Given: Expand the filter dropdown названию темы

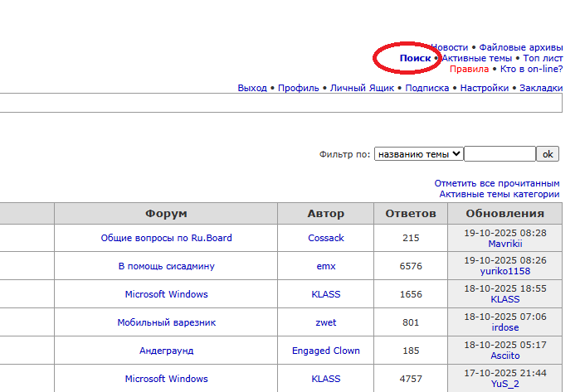Looking at the screenshot, I should (x=418, y=154).
